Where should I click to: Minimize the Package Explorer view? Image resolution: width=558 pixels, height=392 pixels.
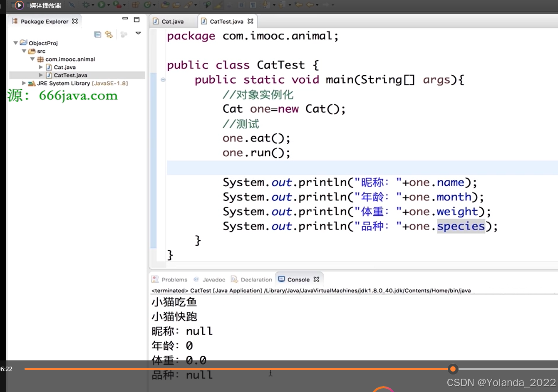click(x=125, y=19)
